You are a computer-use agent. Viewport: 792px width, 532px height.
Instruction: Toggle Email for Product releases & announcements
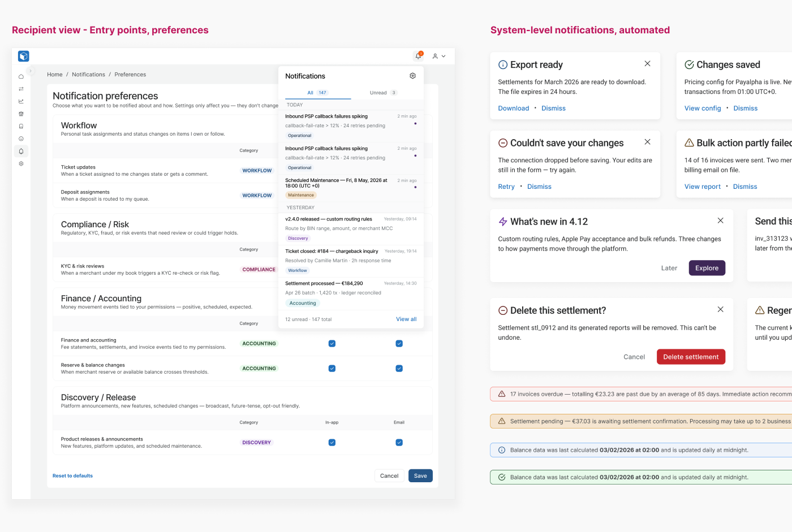(x=399, y=442)
